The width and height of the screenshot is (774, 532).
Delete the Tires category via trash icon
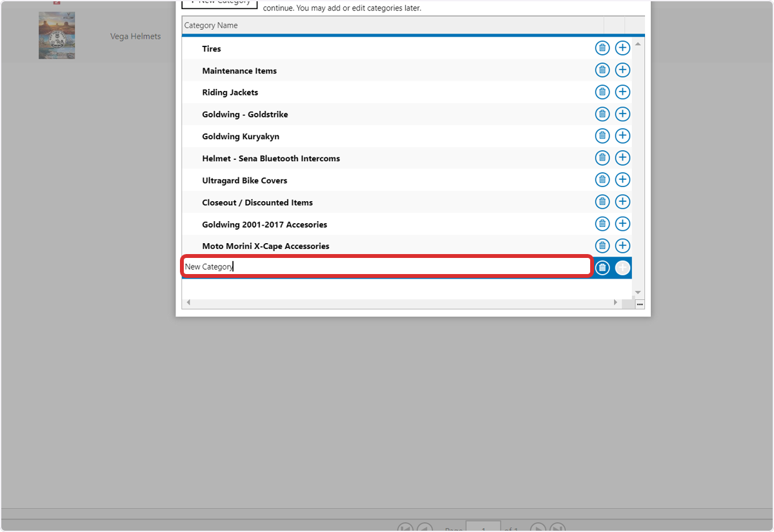click(602, 48)
